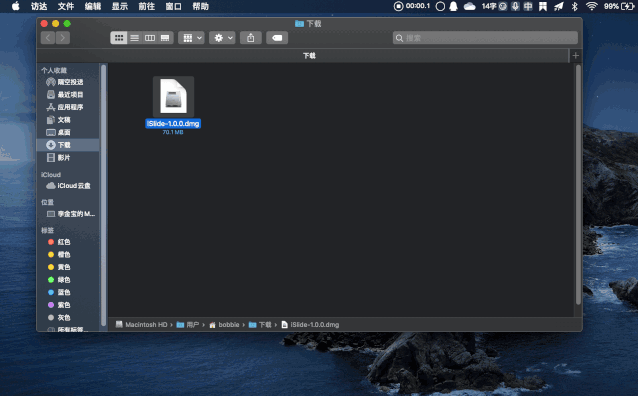Select the 蓝色 tag
638x396 pixels.
(68, 292)
